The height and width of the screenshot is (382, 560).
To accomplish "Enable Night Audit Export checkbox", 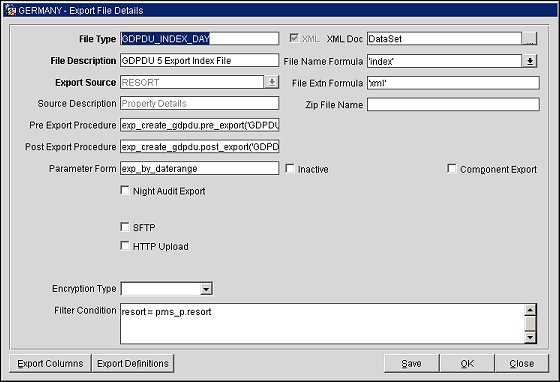I will tap(125, 190).
